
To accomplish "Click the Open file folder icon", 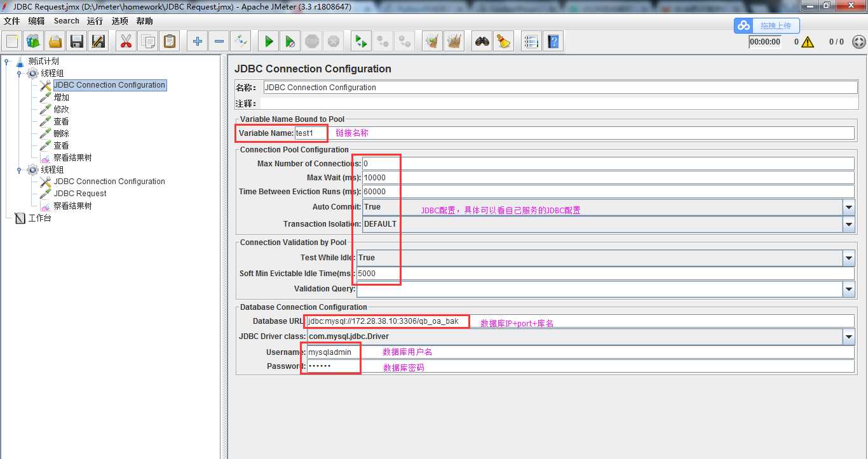I will point(55,41).
